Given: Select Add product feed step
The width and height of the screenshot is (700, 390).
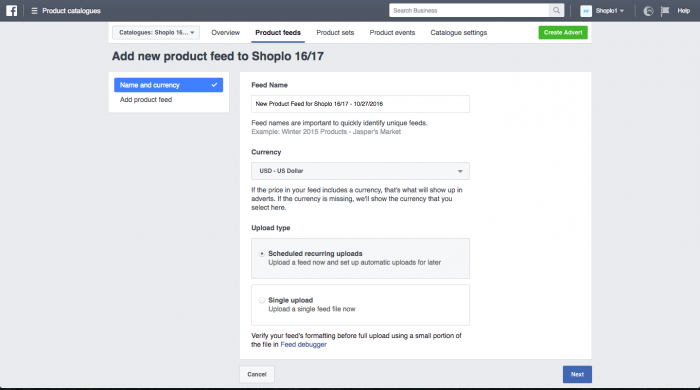Looking at the screenshot, I should click(146, 100).
